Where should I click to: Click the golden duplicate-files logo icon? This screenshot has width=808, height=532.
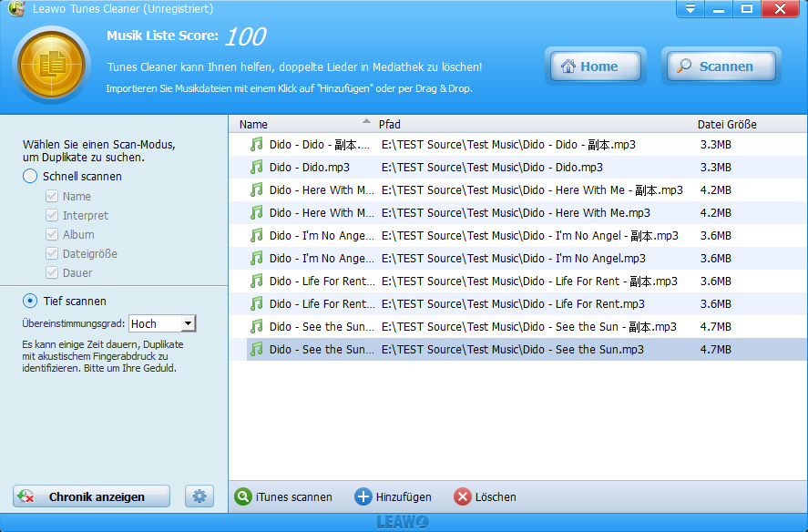[x=52, y=65]
